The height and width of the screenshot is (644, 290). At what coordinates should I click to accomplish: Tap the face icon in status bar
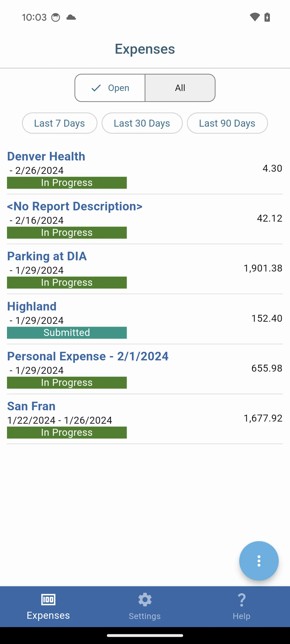tap(56, 17)
